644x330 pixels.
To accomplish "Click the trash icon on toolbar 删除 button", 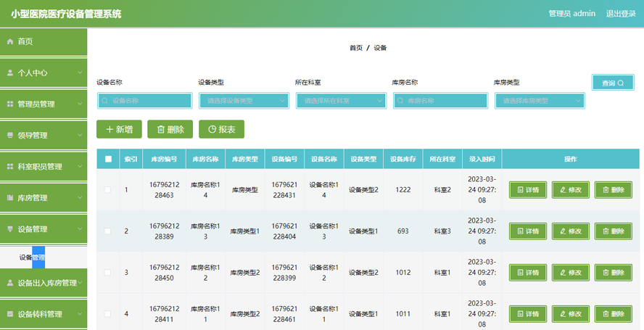I will click(x=161, y=129).
